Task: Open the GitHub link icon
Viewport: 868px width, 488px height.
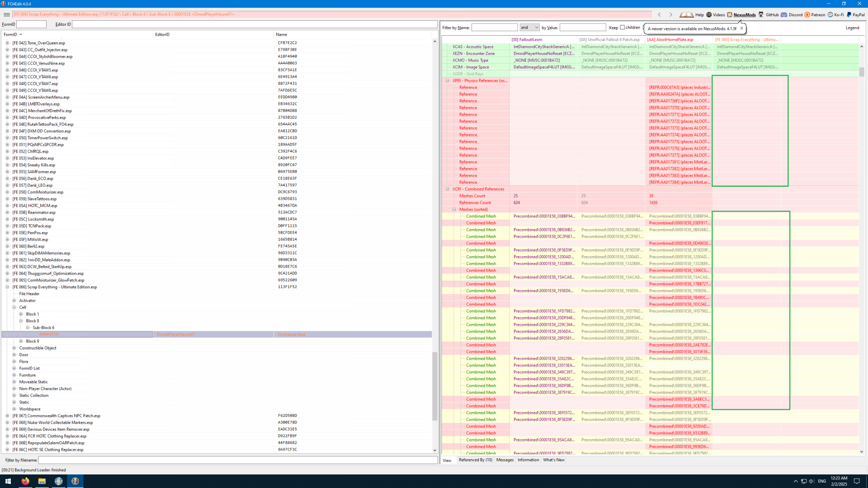Action: [761, 14]
